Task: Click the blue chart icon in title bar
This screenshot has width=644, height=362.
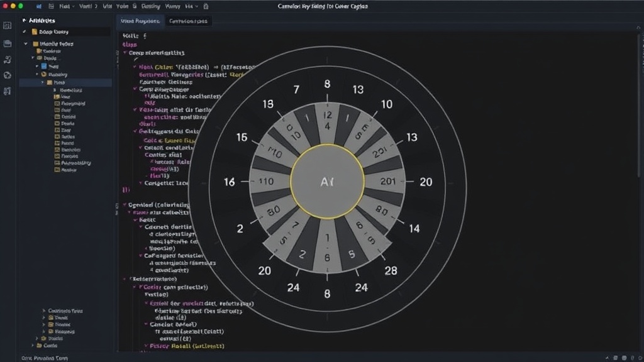Action: point(39,6)
